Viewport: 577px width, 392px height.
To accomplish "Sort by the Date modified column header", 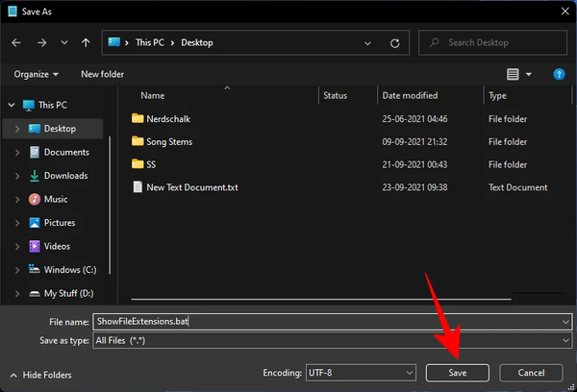I will (410, 96).
